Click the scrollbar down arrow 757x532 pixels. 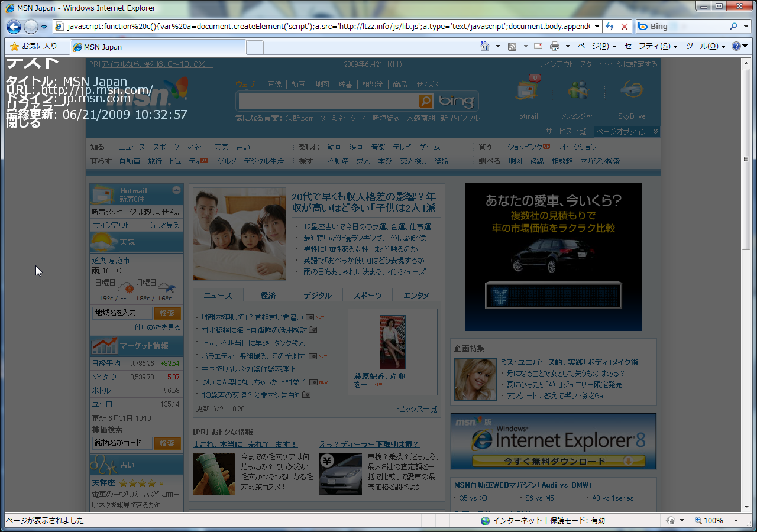click(746, 507)
